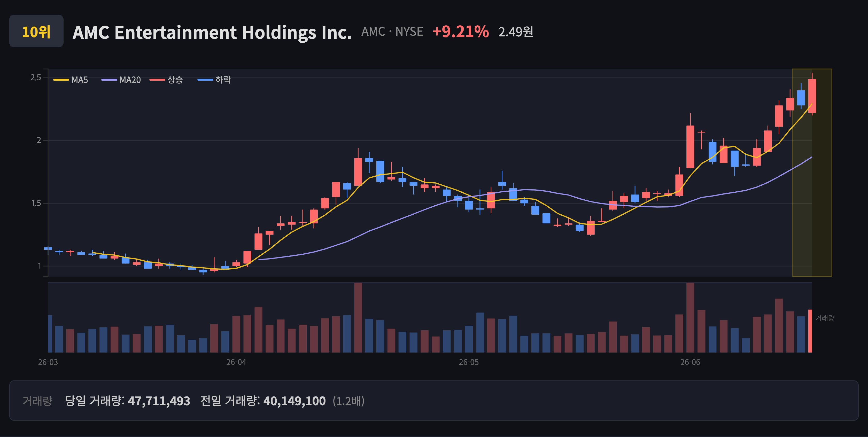The width and height of the screenshot is (868, 437).
Task: Toggle the 하락 legend entry
Action: click(x=214, y=80)
